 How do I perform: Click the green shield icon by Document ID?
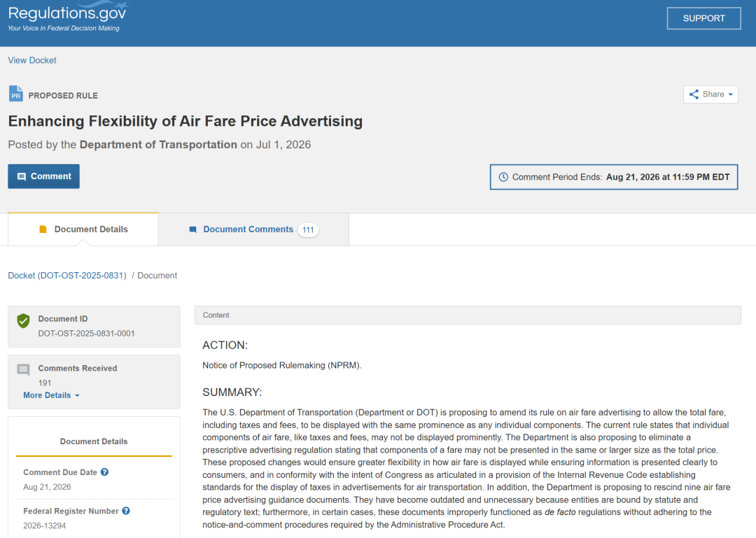point(23,320)
